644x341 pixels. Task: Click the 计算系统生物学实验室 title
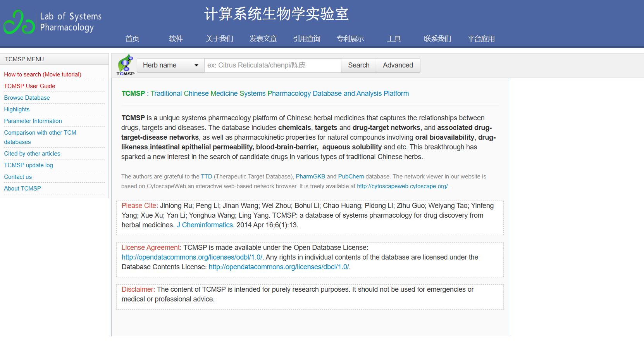tap(276, 14)
